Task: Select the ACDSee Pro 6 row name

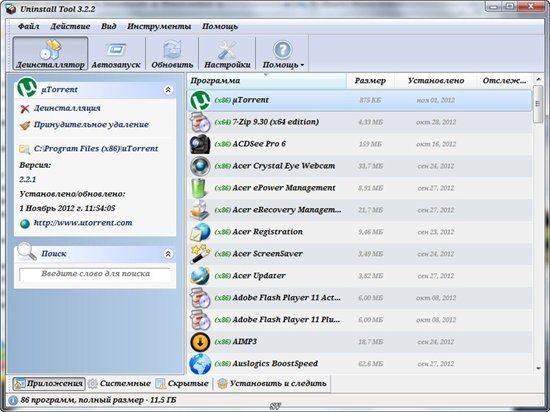Action: (259, 144)
